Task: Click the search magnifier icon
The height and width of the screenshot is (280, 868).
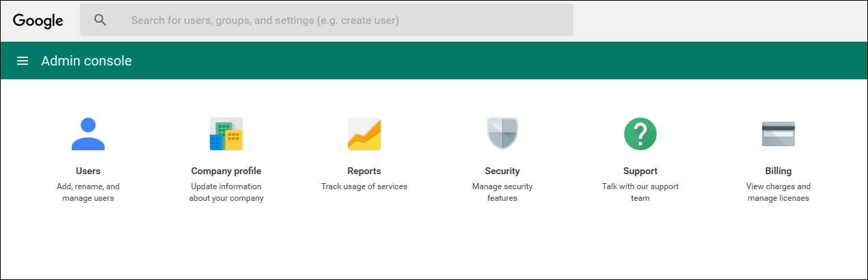Action: [100, 20]
